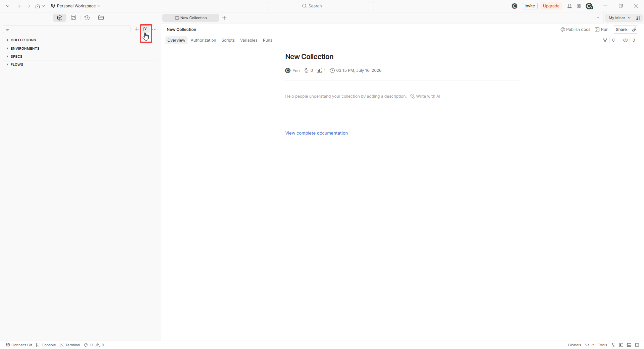Toggle the bottom pane layout icon

tap(629, 345)
